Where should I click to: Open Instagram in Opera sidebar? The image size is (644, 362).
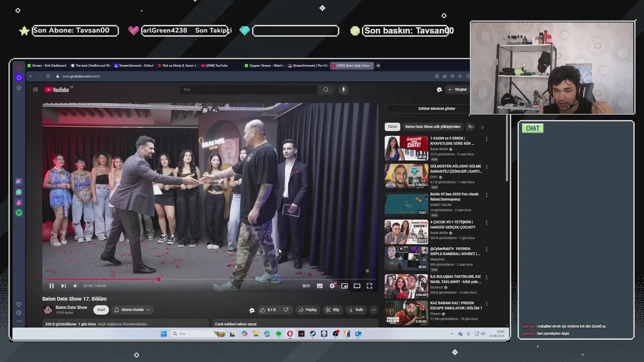pyautogui.click(x=19, y=203)
